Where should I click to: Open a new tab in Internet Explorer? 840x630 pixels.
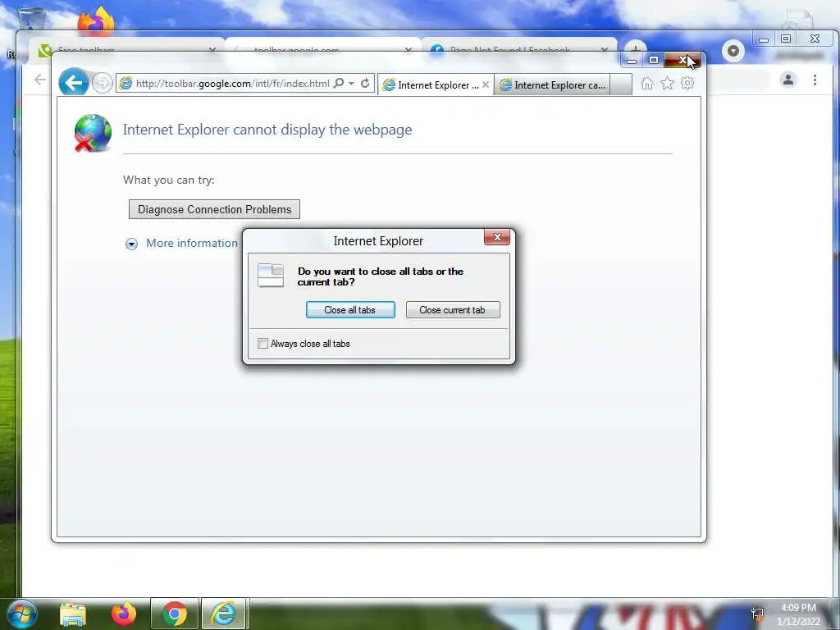[621, 84]
